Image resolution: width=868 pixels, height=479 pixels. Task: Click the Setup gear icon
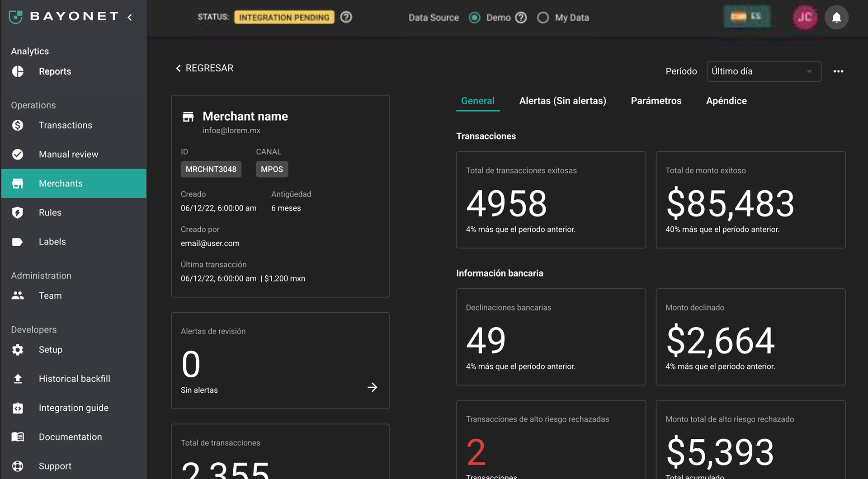tap(18, 350)
